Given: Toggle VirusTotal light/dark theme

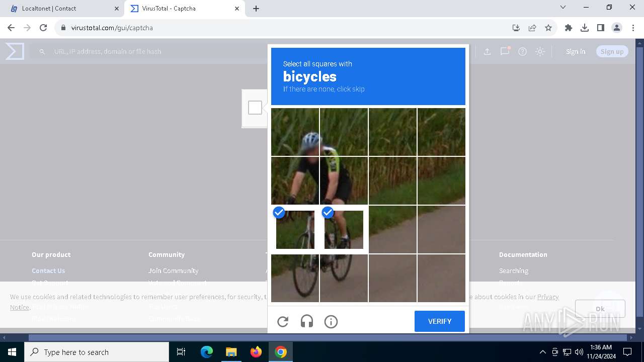Looking at the screenshot, I should [540, 51].
